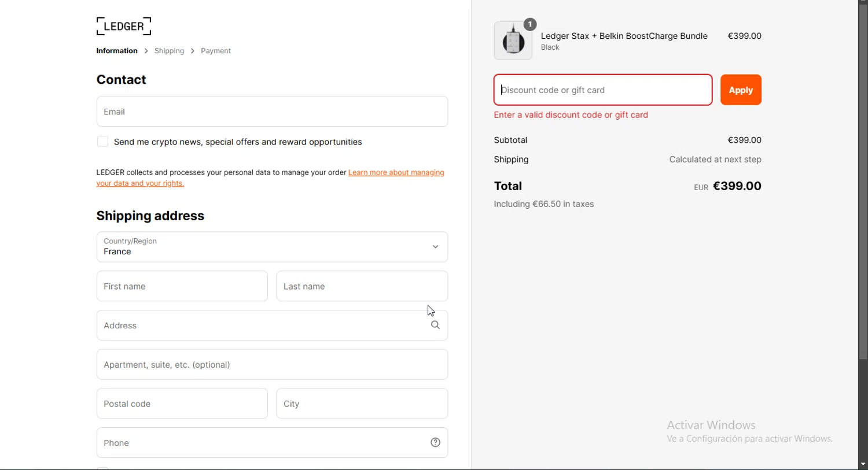The image size is (868, 470).
Task: Go to the Information breadcrumb step
Action: click(x=117, y=51)
